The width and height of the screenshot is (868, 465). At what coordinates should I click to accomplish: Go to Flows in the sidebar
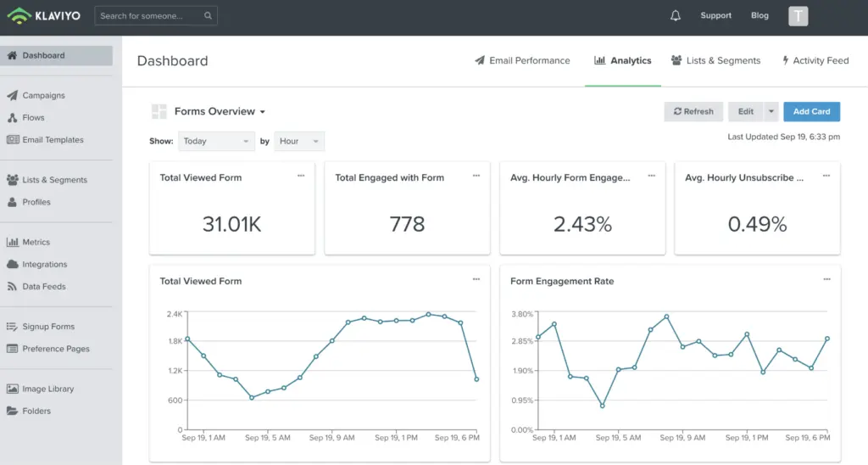[33, 118]
